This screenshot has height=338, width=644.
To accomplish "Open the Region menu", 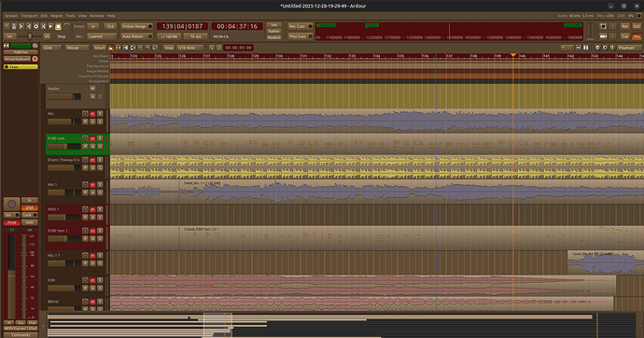I will click(x=57, y=16).
